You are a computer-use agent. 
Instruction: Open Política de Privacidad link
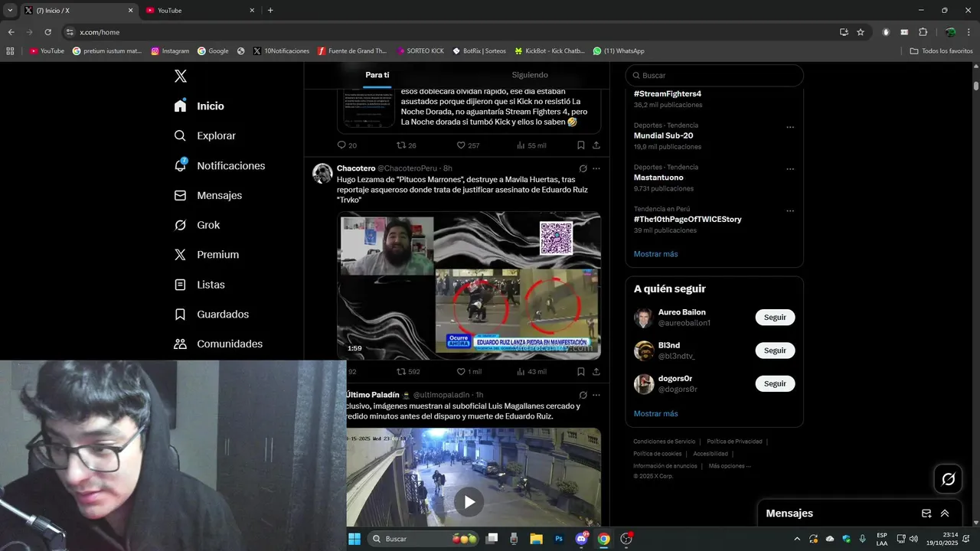(734, 442)
